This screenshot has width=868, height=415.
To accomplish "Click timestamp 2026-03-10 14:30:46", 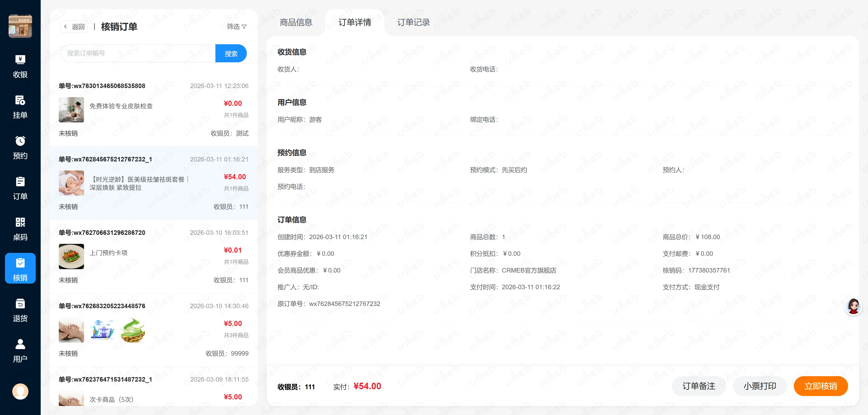I will click(219, 306).
